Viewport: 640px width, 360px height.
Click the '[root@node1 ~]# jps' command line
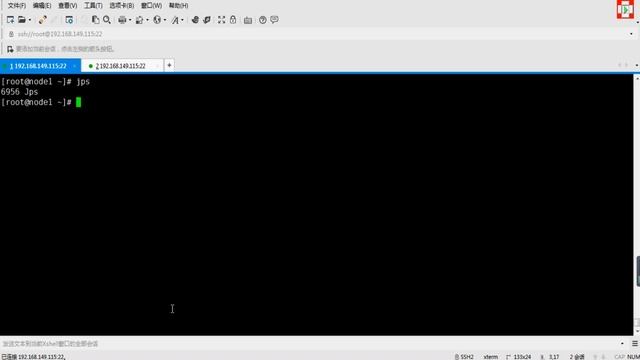tap(45, 82)
